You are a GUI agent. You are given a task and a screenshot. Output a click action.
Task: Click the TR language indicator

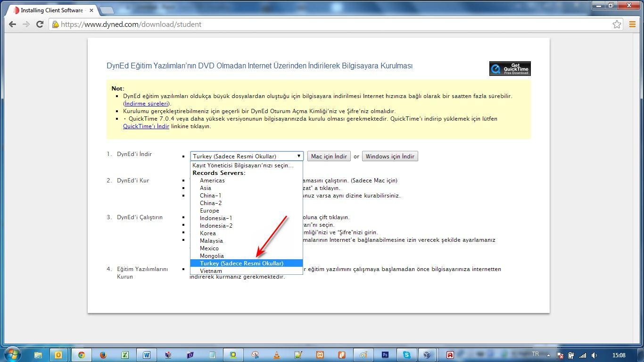click(535, 354)
